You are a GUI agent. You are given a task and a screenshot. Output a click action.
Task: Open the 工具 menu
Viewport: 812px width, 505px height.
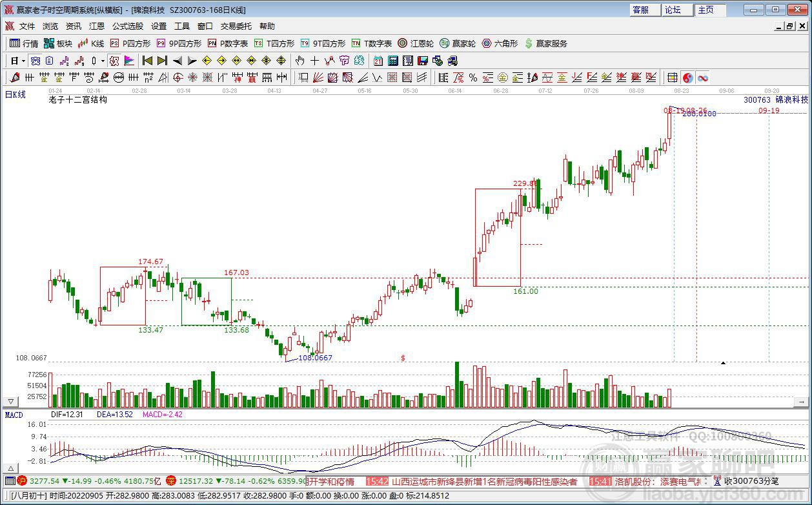(182, 26)
